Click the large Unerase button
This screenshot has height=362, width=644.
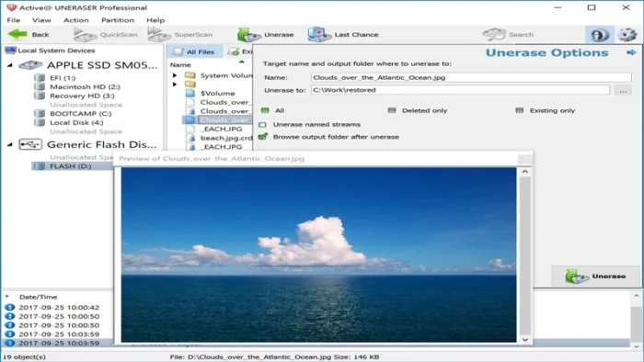pos(595,277)
